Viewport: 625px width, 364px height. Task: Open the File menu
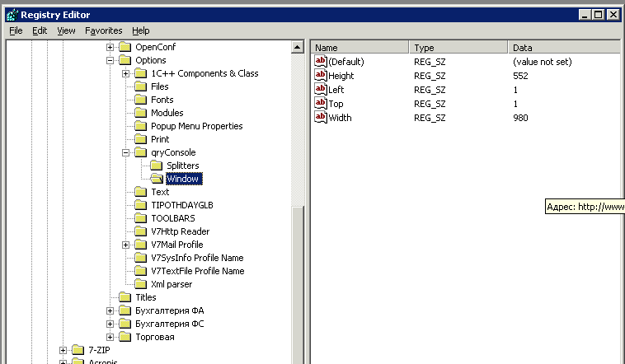click(16, 30)
